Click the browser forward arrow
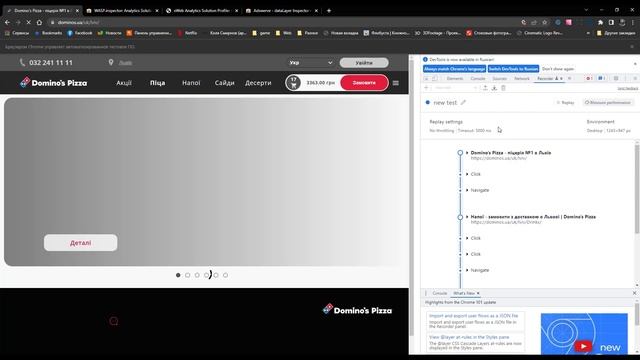 (18, 22)
